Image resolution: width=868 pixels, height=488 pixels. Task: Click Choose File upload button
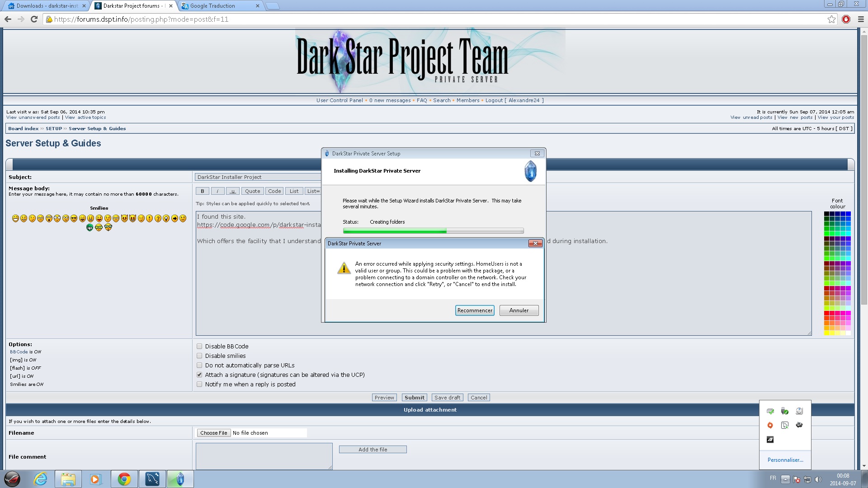pyautogui.click(x=213, y=433)
